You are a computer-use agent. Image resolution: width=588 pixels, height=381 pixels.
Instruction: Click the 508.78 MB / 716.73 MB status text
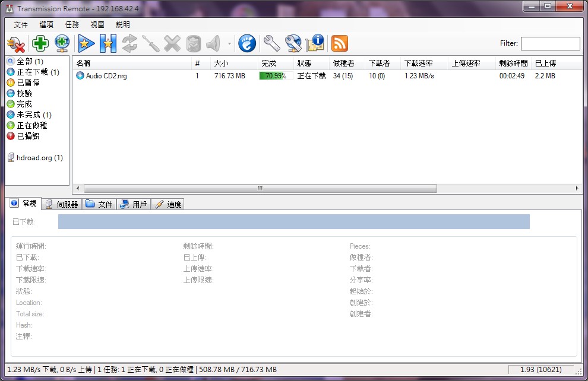tap(238, 369)
